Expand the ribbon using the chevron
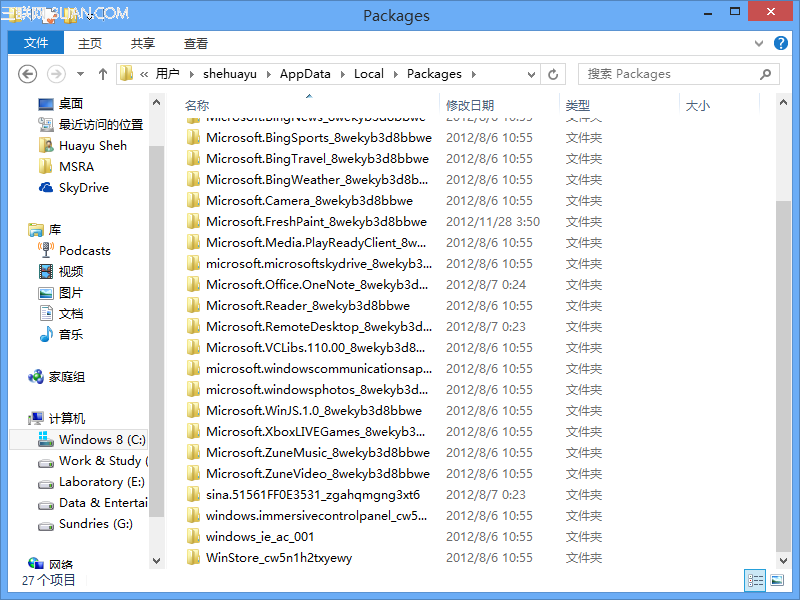This screenshot has height=600, width=800. [x=759, y=43]
